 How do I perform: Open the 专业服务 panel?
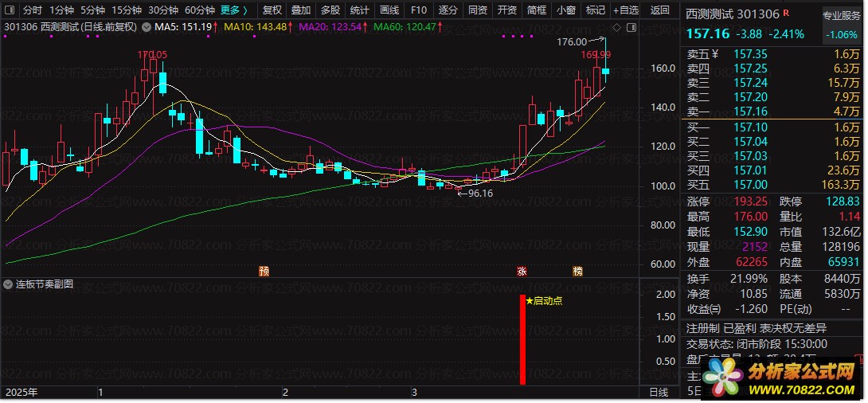point(842,15)
